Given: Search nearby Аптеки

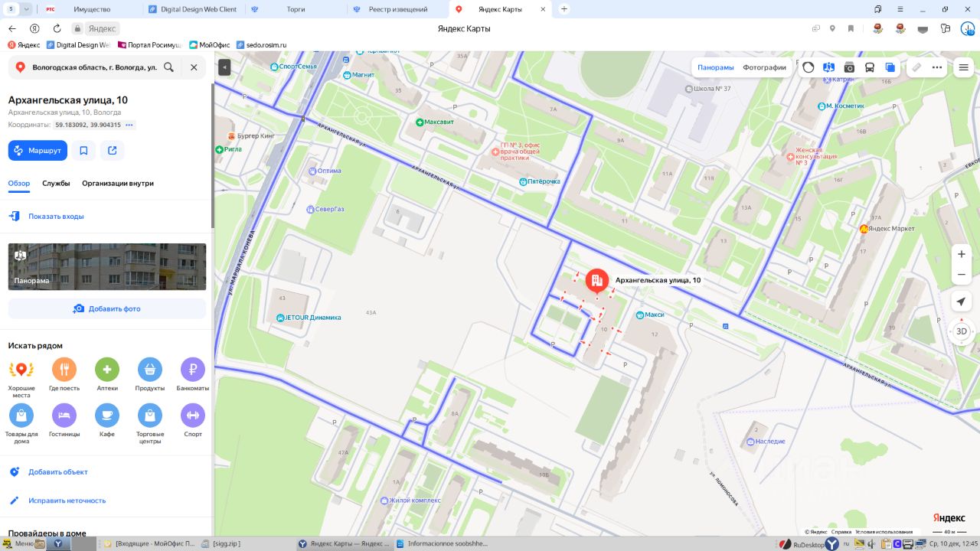Looking at the screenshot, I should [x=107, y=376].
